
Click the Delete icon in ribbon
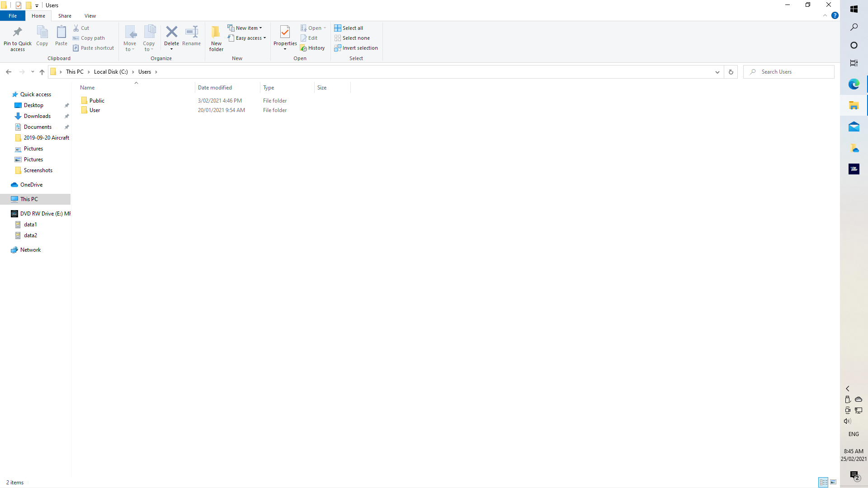tap(171, 32)
